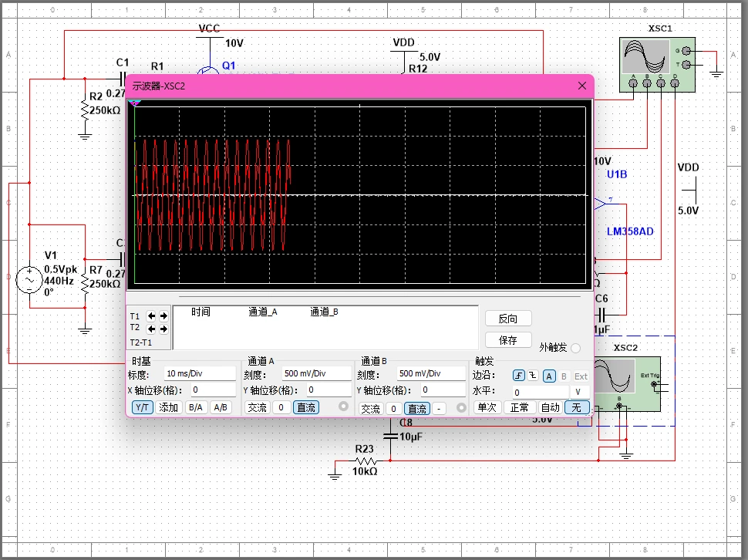Select the V1 AC voltage source symbol
748x560 pixels.
pos(29,279)
